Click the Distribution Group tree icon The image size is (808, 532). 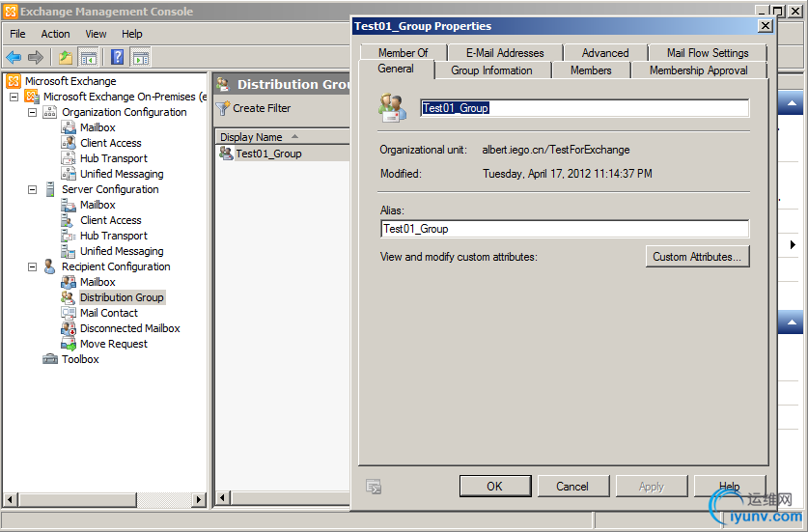click(x=69, y=297)
